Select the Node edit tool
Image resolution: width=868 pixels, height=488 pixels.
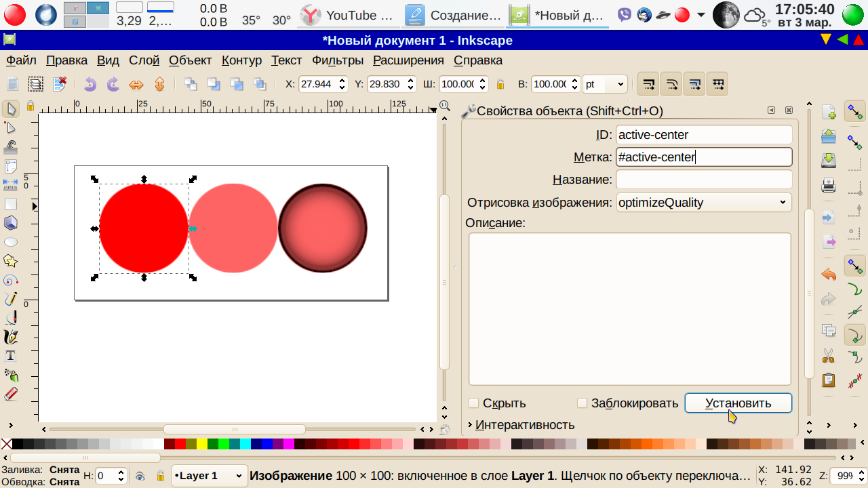click(x=10, y=127)
